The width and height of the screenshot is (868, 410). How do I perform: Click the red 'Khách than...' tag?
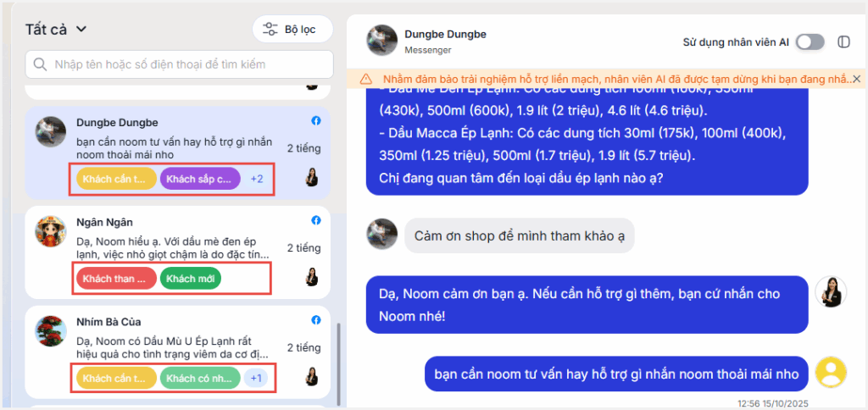point(115,279)
